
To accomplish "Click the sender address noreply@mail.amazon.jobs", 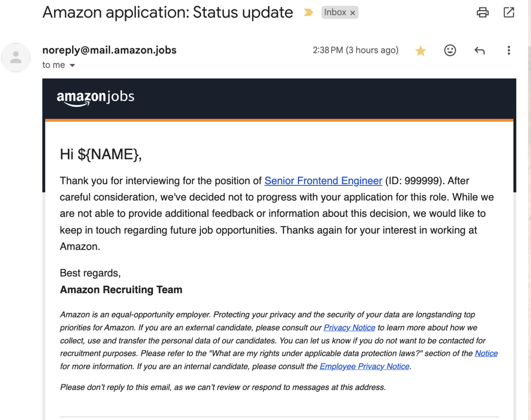I will click(109, 50).
